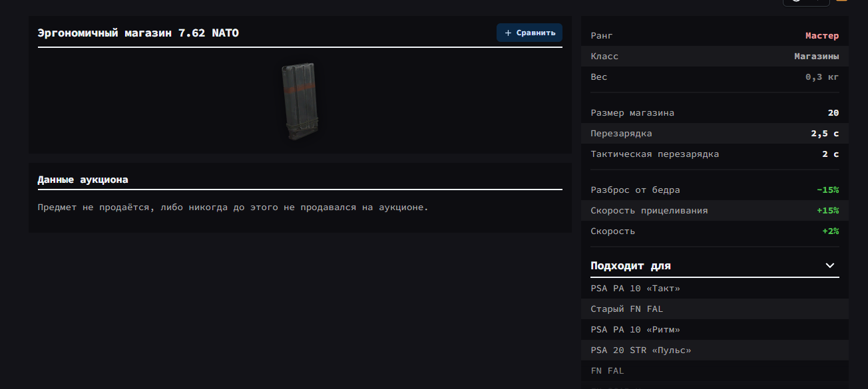Click the Вес 0,3 кг row
This screenshot has height=389, width=868.
[714, 77]
